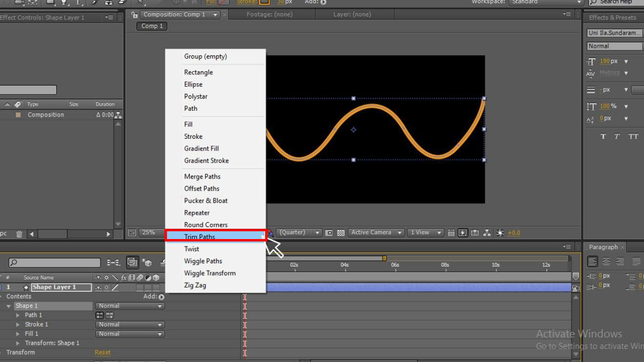Screen dimensions: 644x362
Task: Click the left-align text icon in Paragraph
Action: 592,261
